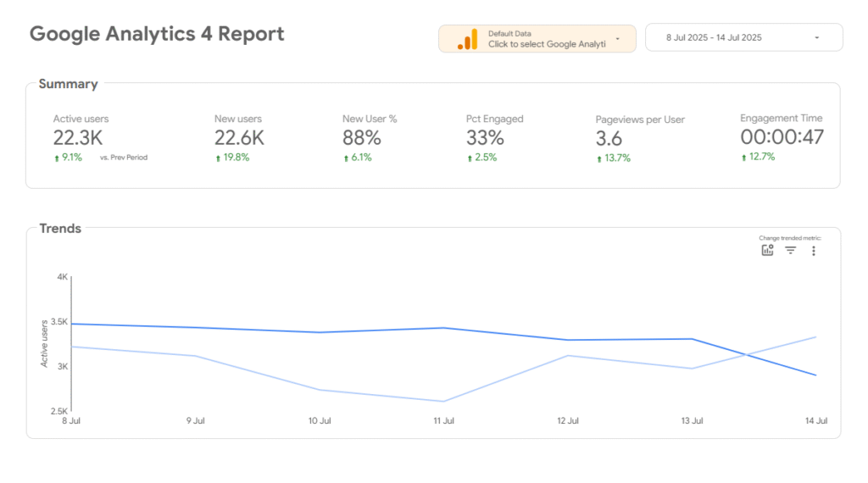
Task: Click the 11 Jul x-axis label
Action: [x=443, y=421]
